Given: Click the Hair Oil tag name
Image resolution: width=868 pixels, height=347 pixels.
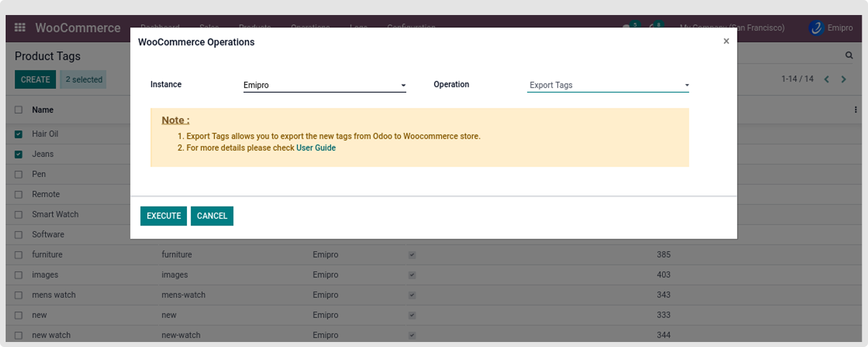Looking at the screenshot, I should 45,134.
